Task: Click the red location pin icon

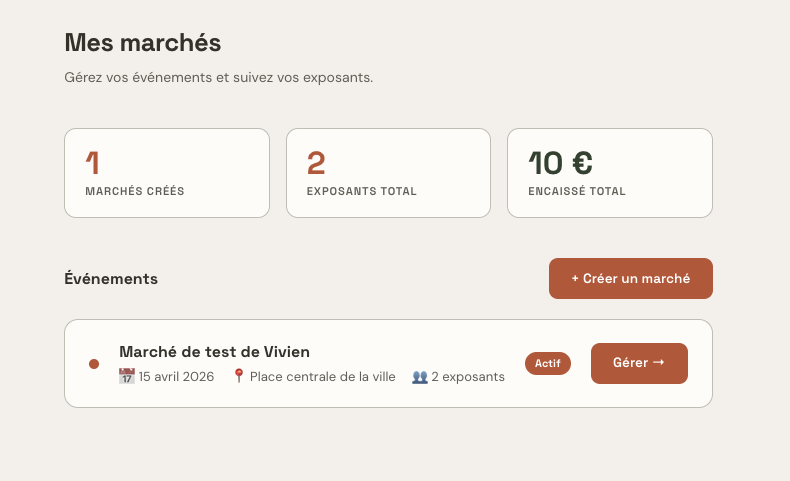Action: tap(239, 376)
